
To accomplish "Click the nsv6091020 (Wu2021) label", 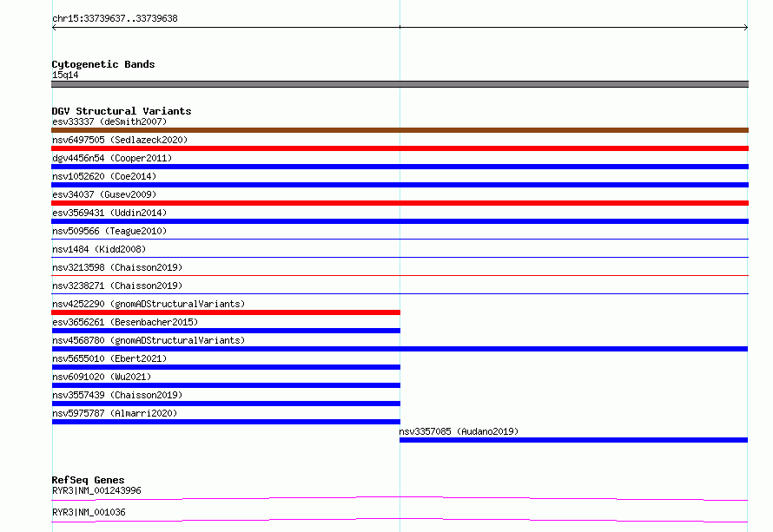I will (102, 377).
